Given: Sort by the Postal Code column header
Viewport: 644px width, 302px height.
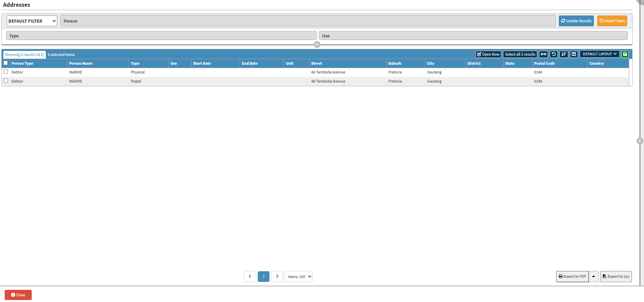Looking at the screenshot, I should 544,63.
